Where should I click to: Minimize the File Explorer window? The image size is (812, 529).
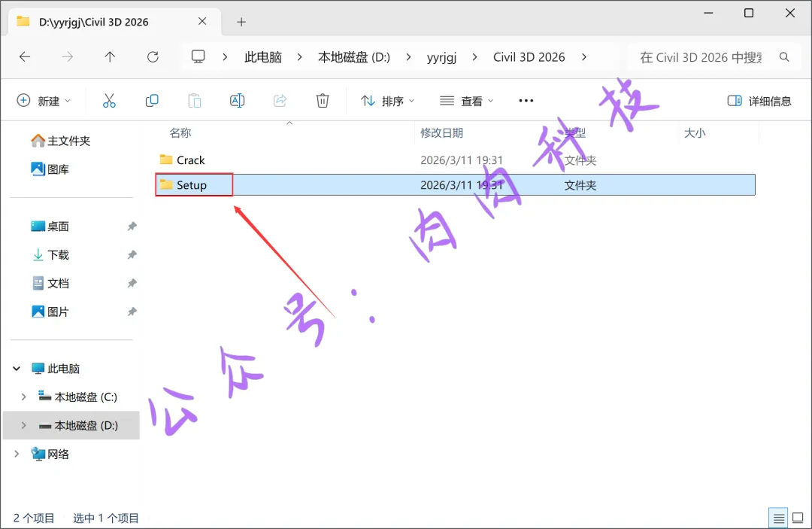[708, 13]
